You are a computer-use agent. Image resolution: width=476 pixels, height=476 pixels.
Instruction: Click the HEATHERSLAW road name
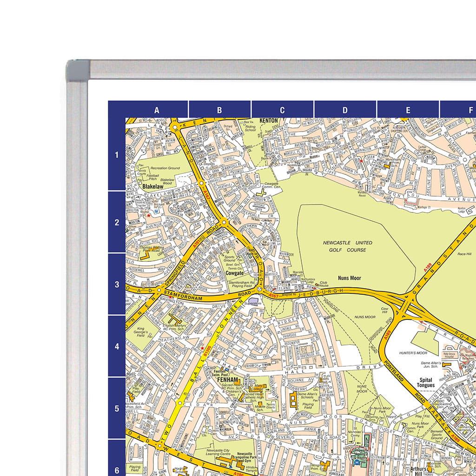coord(173,337)
